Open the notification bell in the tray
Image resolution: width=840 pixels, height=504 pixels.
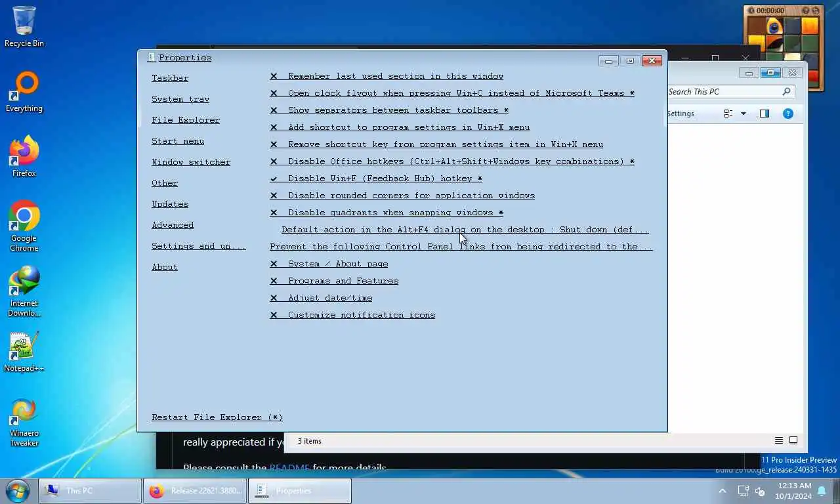(822, 491)
